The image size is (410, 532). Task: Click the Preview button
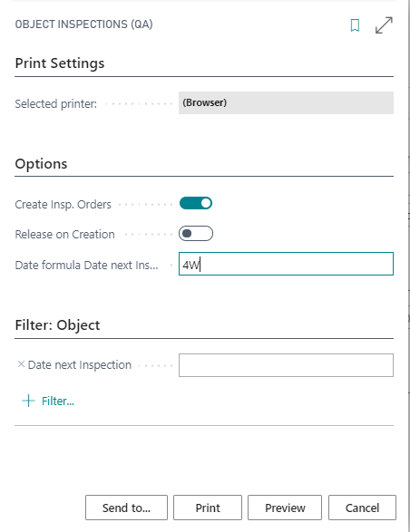(x=285, y=508)
